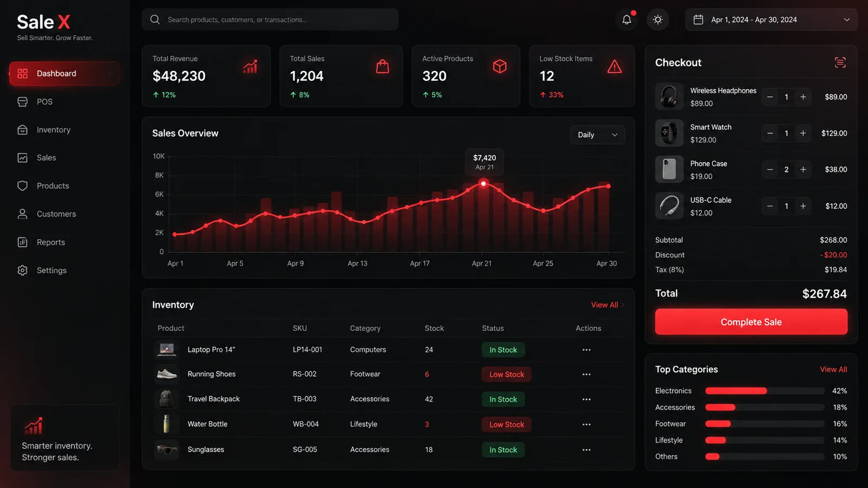Increase Wireless Headphones quantity
The width and height of the screenshot is (868, 488).
tap(803, 97)
